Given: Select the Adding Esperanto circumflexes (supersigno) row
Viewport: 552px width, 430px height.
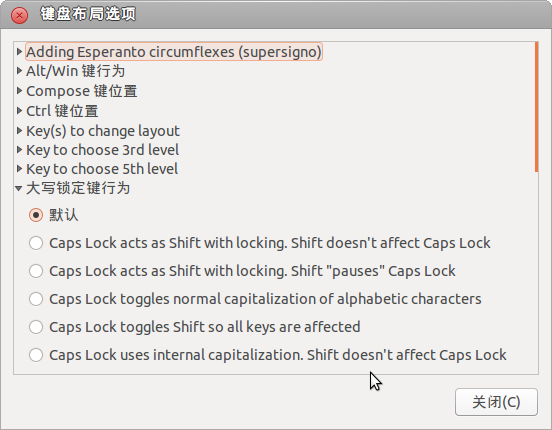Looking at the screenshot, I should (174, 52).
